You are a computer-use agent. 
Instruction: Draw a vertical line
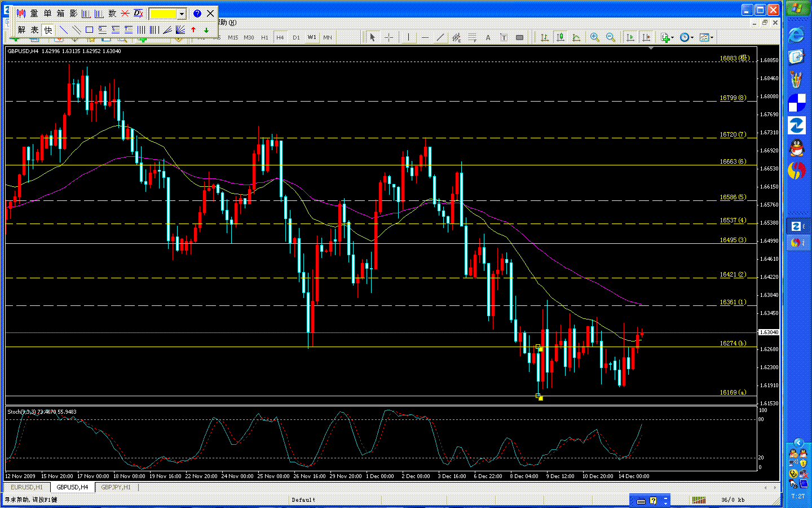pos(408,37)
